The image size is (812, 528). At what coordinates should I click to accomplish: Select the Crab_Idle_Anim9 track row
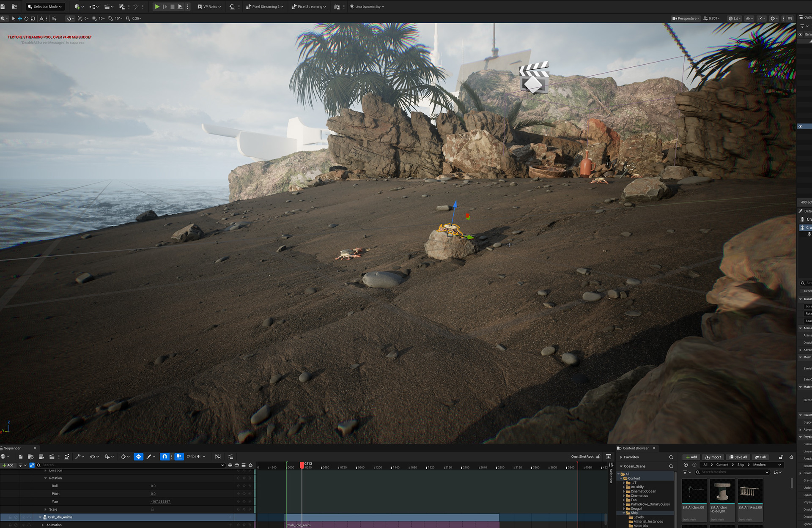tap(128, 517)
